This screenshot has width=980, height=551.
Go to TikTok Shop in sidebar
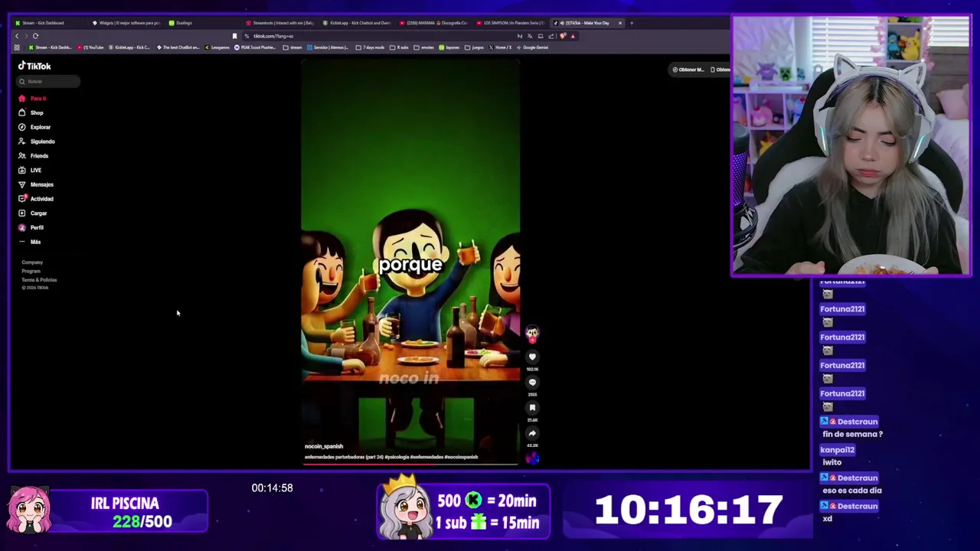tap(31, 112)
